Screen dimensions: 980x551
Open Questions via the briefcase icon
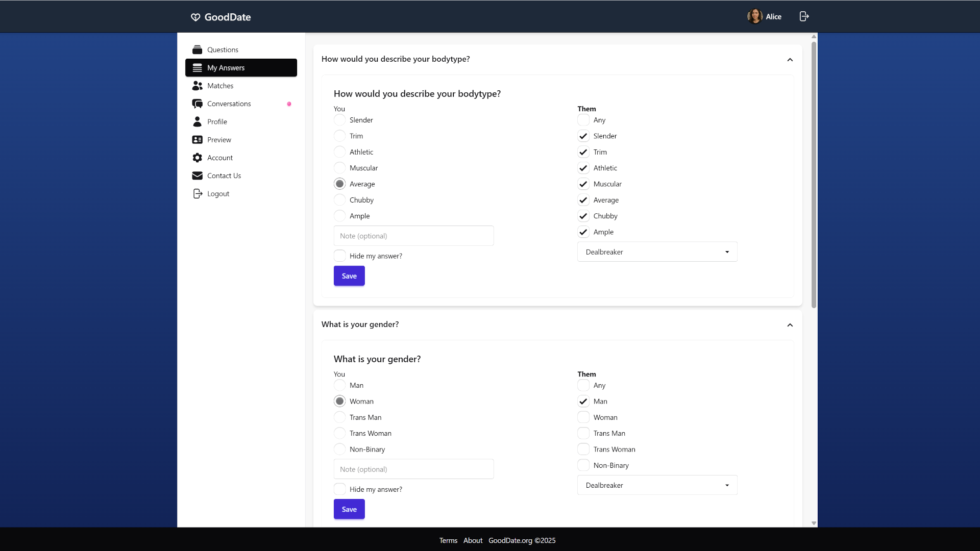tap(198, 49)
